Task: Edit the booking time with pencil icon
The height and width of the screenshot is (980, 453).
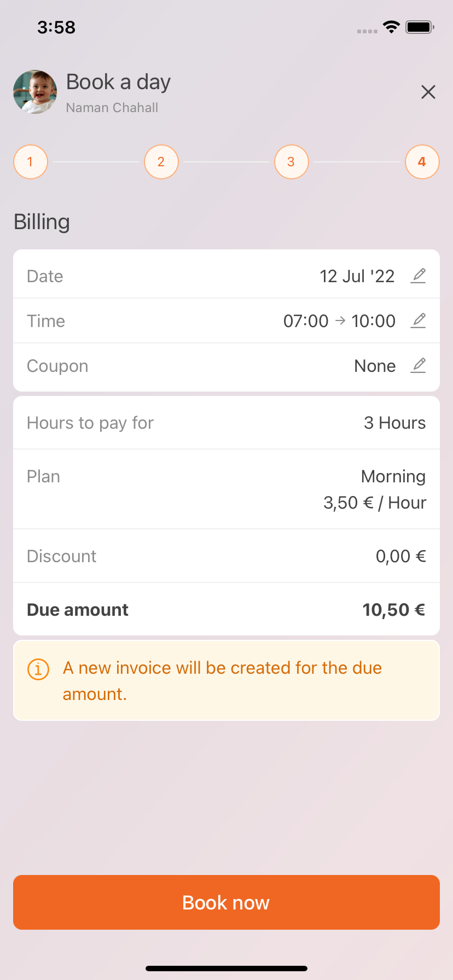Action: click(x=418, y=320)
